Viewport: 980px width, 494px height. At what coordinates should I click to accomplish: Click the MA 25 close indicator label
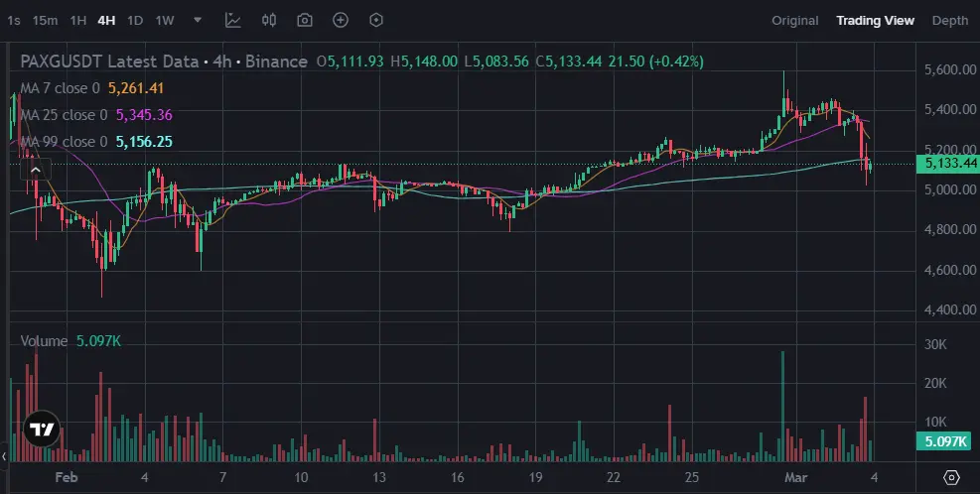tap(64, 115)
